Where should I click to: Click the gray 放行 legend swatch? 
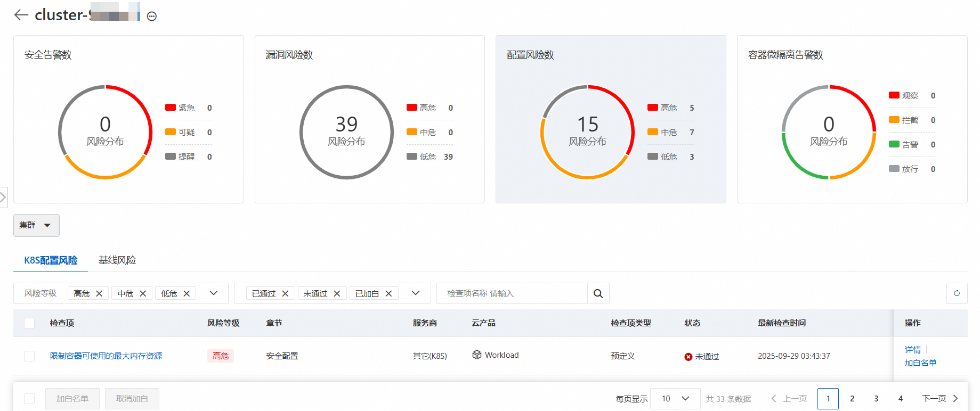(x=894, y=169)
